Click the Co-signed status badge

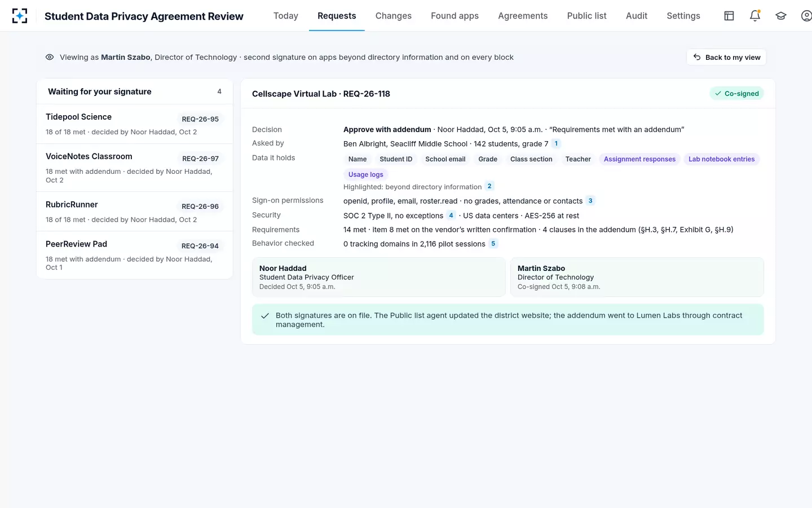point(736,94)
